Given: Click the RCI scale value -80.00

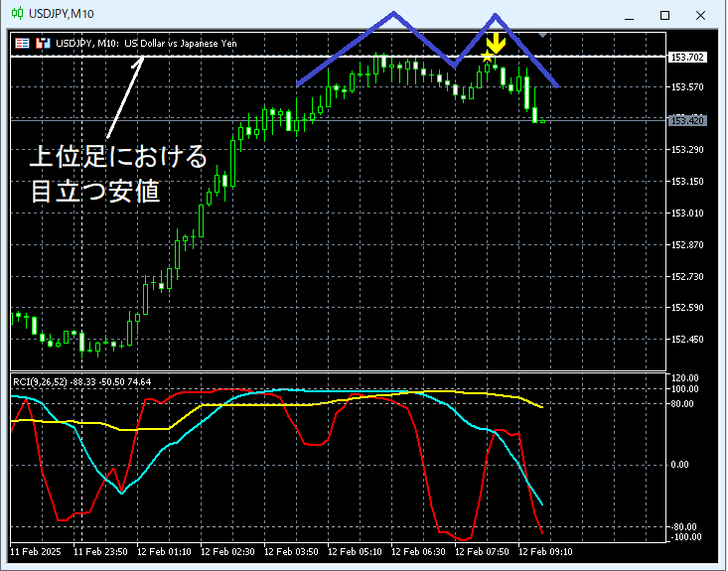Looking at the screenshot, I should (x=684, y=527).
